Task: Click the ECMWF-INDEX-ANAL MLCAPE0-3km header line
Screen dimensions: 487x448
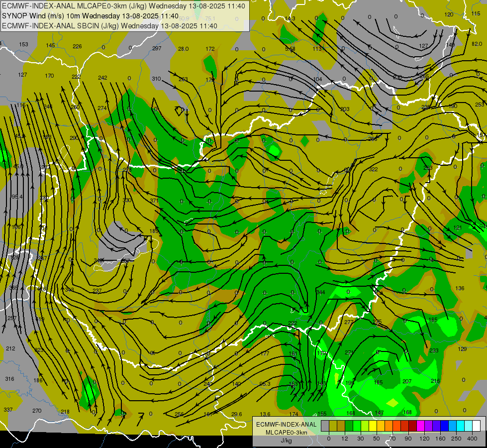Action: click(x=123, y=6)
